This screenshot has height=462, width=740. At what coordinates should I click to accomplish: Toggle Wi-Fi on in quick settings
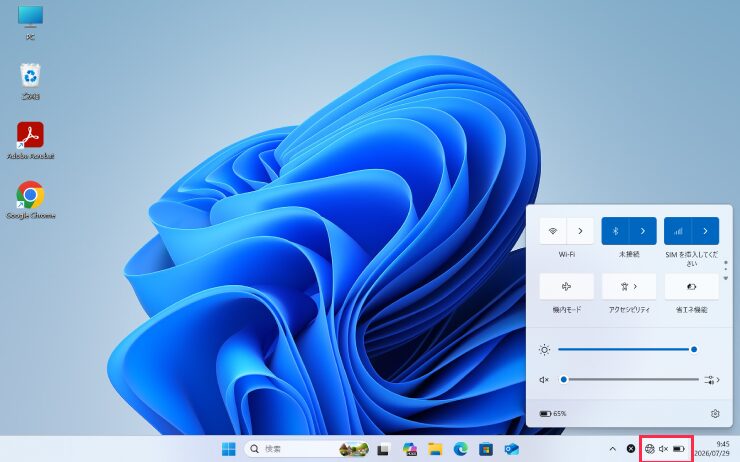553,231
